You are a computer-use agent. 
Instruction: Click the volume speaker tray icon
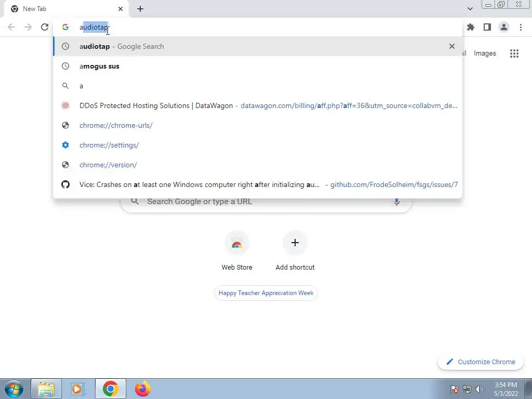click(x=480, y=389)
